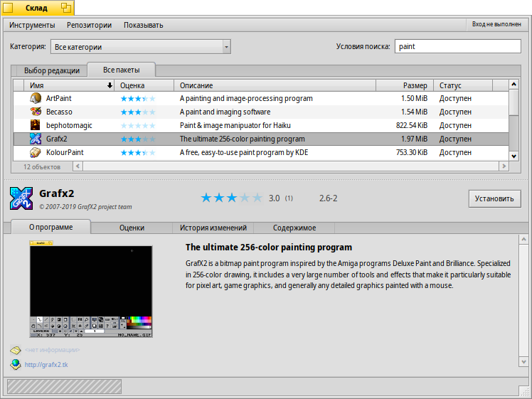Click the Becasso package icon
Viewport: 532px width, 399px height.
tap(35, 112)
